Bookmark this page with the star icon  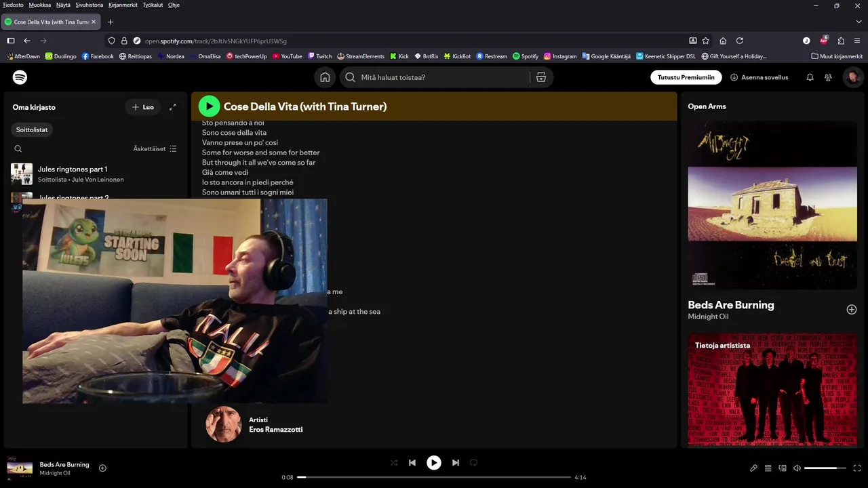click(706, 41)
